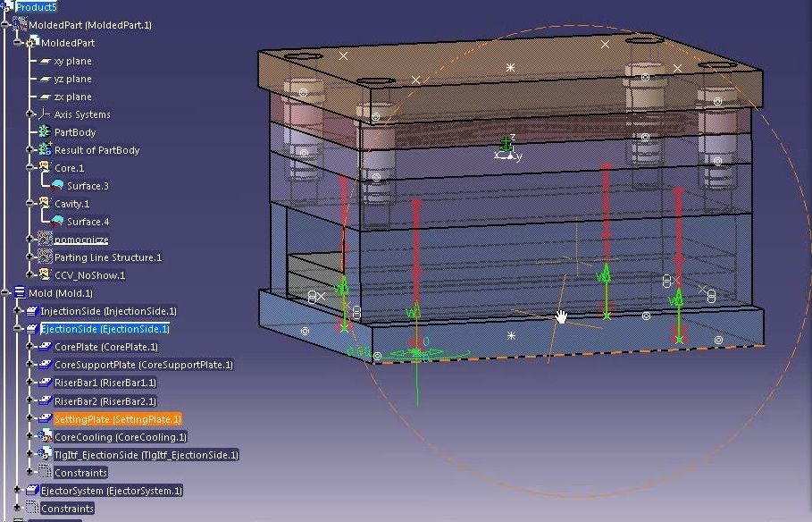
Task: Select the CCV_NoShow.1 item
Action: point(89,275)
